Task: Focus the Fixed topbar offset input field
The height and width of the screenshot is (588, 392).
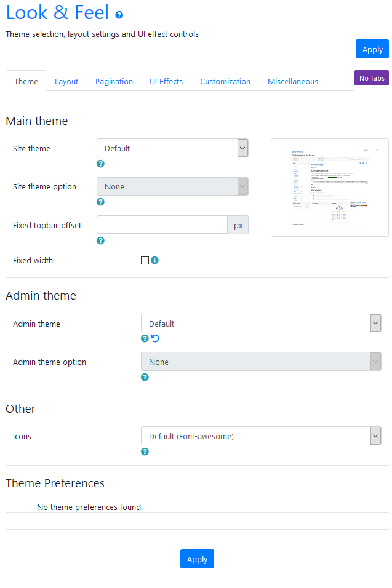Action: pyautogui.click(x=162, y=225)
